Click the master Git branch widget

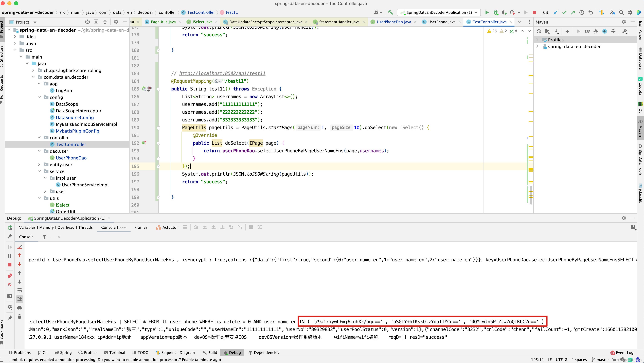(x=600, y=359)
